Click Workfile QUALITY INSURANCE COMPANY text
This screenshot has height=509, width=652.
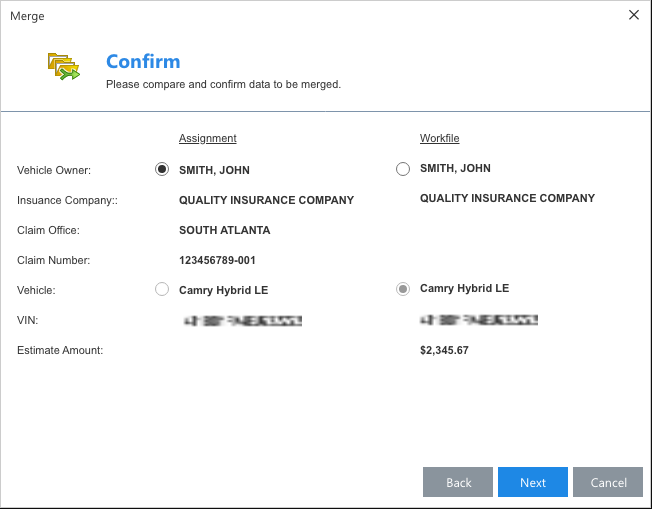click(507, 198)
